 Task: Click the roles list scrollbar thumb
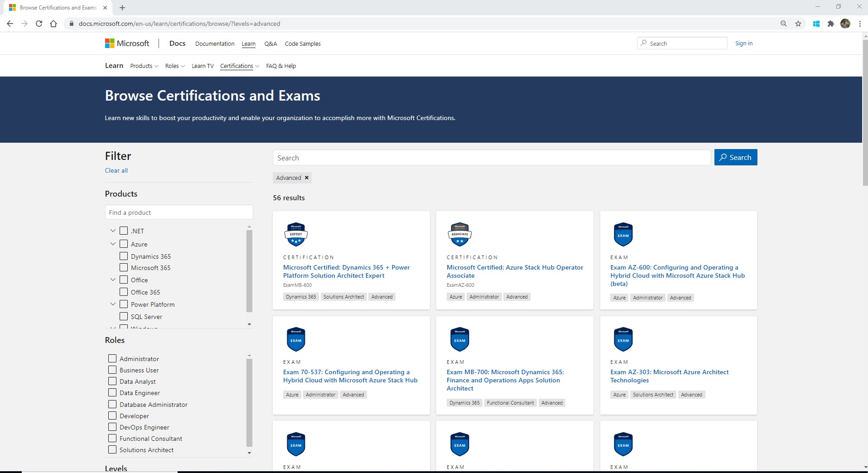point(249,402)
